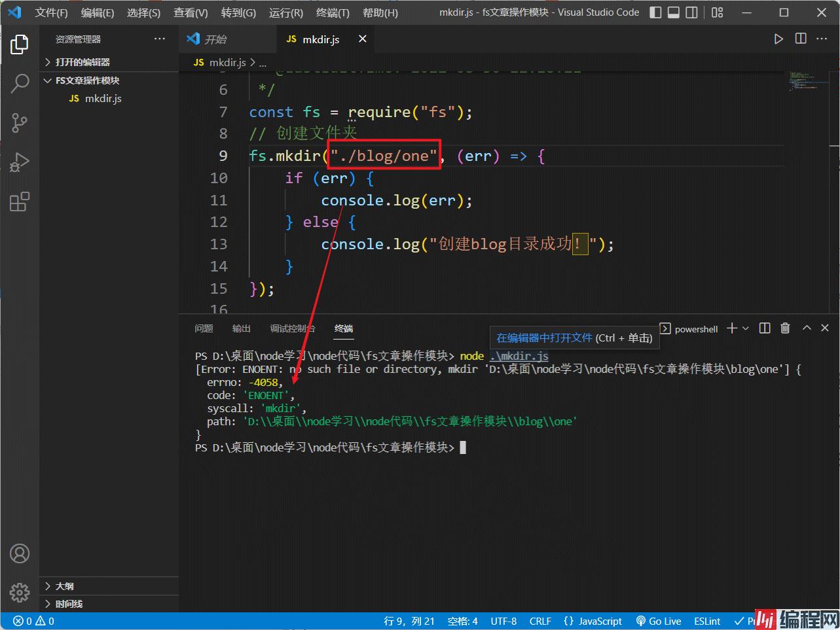Select the powershell terminal entry

point(689,329)
